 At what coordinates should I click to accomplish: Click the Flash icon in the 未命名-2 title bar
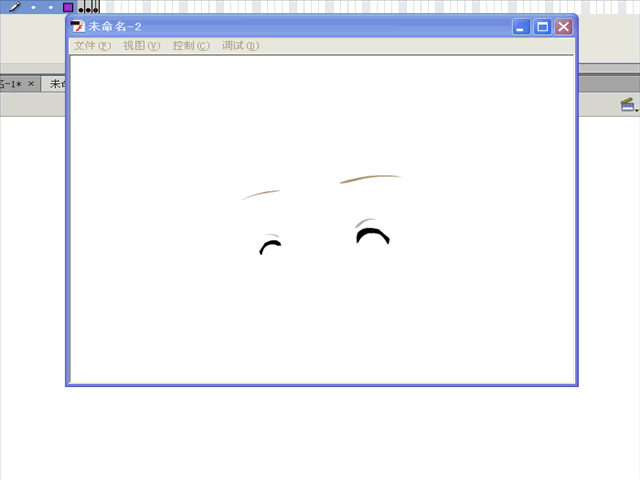click(x=78, y=27)
